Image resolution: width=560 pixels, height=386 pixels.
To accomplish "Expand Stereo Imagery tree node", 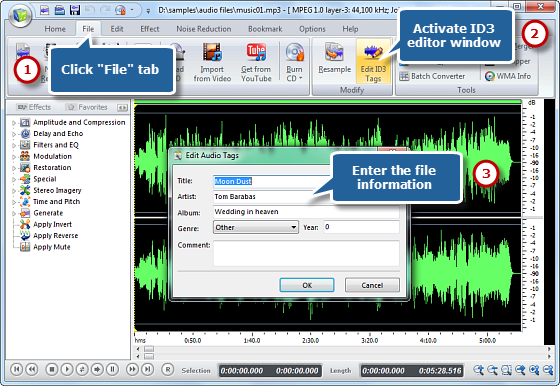I will coord(14,191).
